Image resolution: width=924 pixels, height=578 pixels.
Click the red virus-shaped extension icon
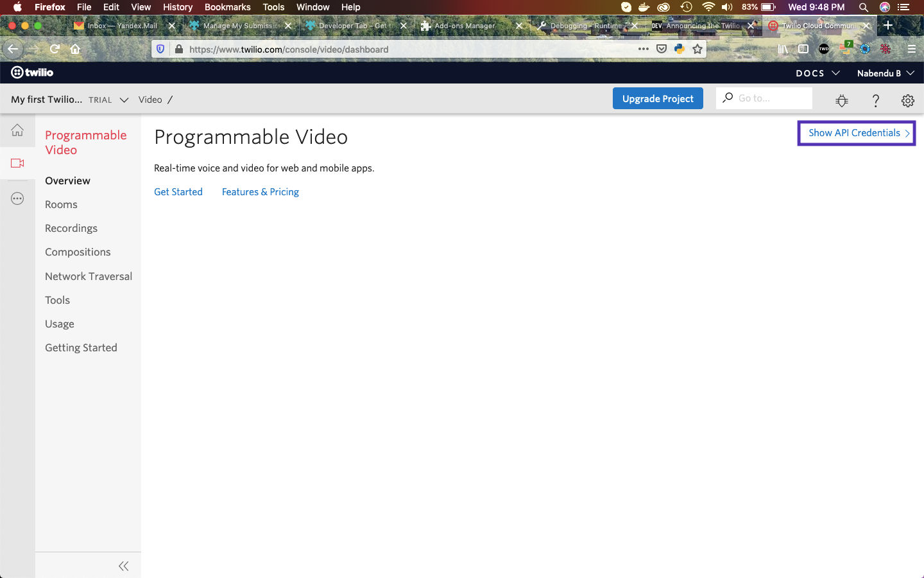click(x=886, y=49)
